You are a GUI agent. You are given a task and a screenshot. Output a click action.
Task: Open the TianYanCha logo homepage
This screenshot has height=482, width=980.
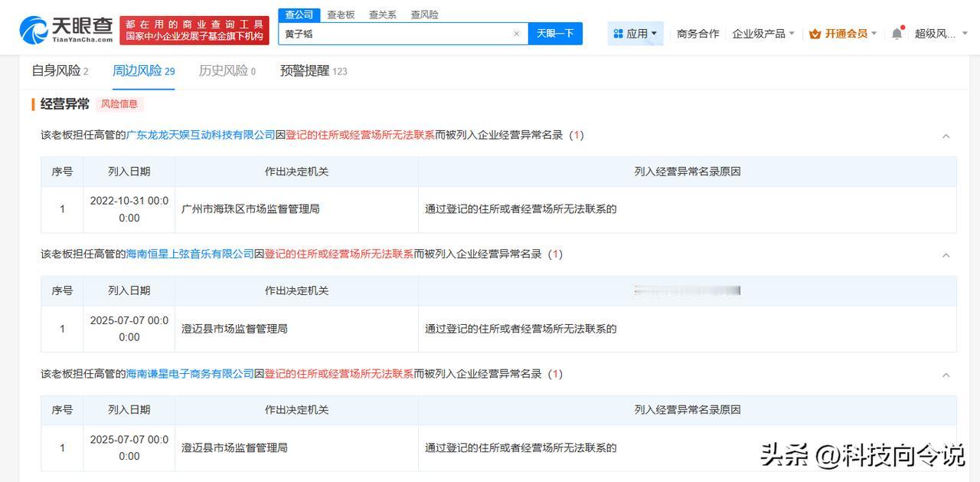(x=67, y=30)
